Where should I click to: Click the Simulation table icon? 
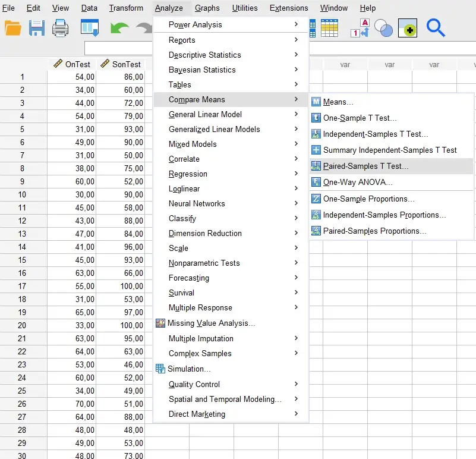pyautogui.click(x=160, y=369)
